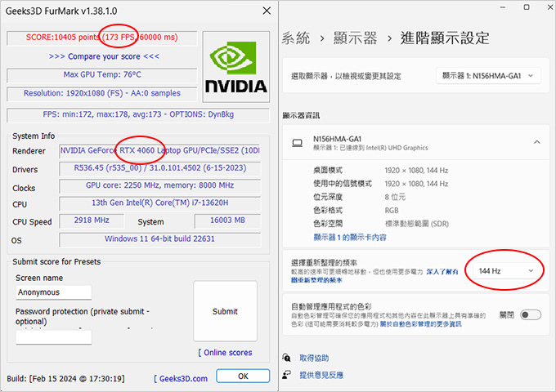This screenshot has width=556, height=392.
Task: Click the Build: [Feb 15 2024 @ 17:30:19] text
Action: point(66,379)
